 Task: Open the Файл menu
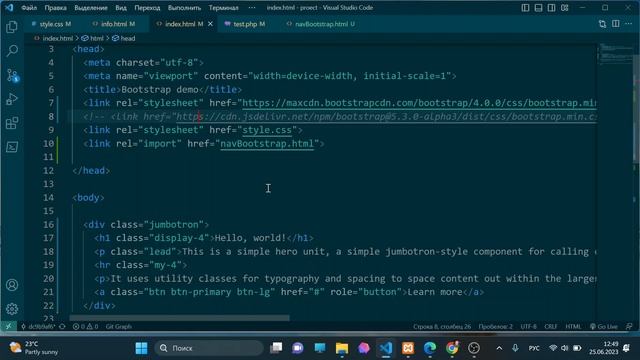[29, 8]
